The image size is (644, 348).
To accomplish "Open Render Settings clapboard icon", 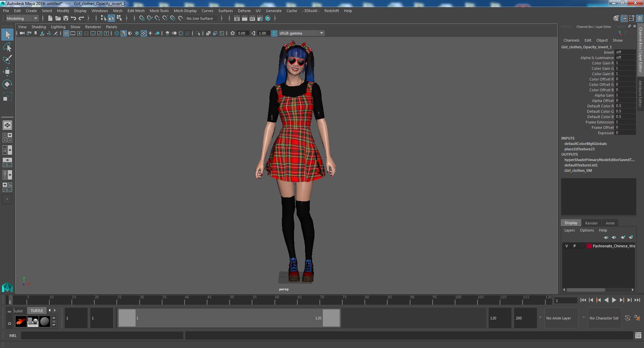I will 260,18.
